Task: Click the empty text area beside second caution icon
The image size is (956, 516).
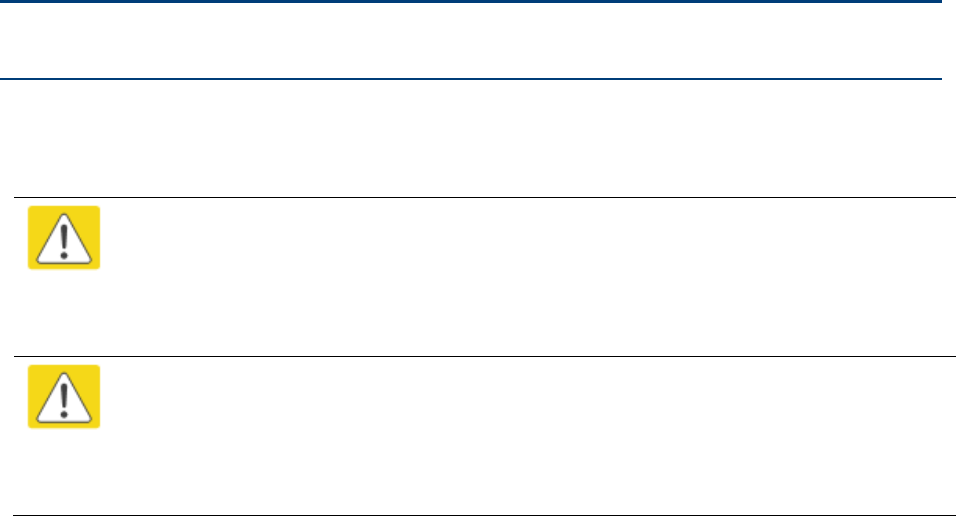Action: click(528, 435)
